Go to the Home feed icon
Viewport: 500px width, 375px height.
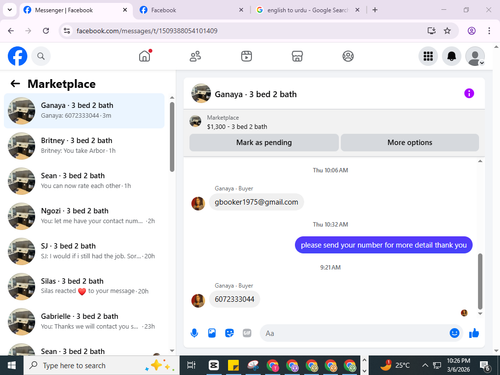(x=145, y=56)
